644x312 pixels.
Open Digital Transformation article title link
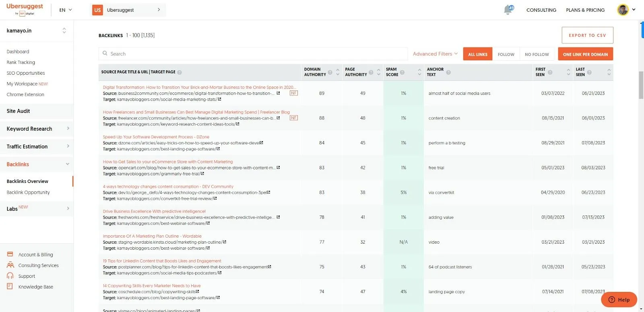[199, 87]
